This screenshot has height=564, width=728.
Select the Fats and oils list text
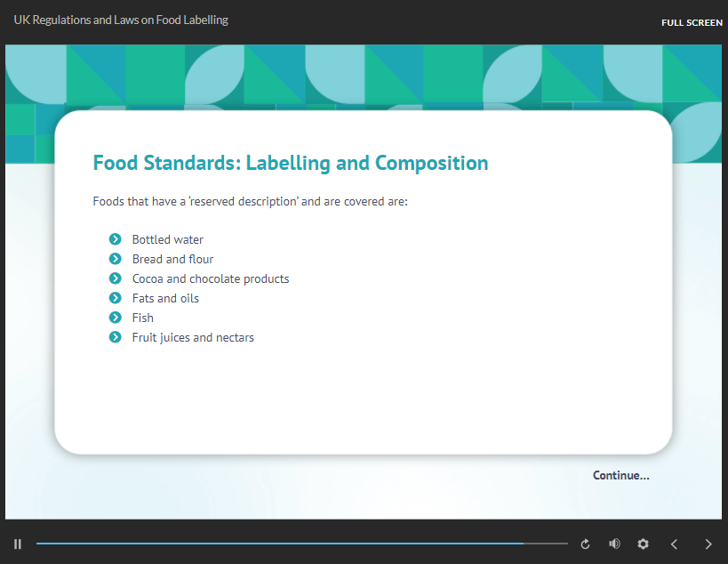pos(165,298)
